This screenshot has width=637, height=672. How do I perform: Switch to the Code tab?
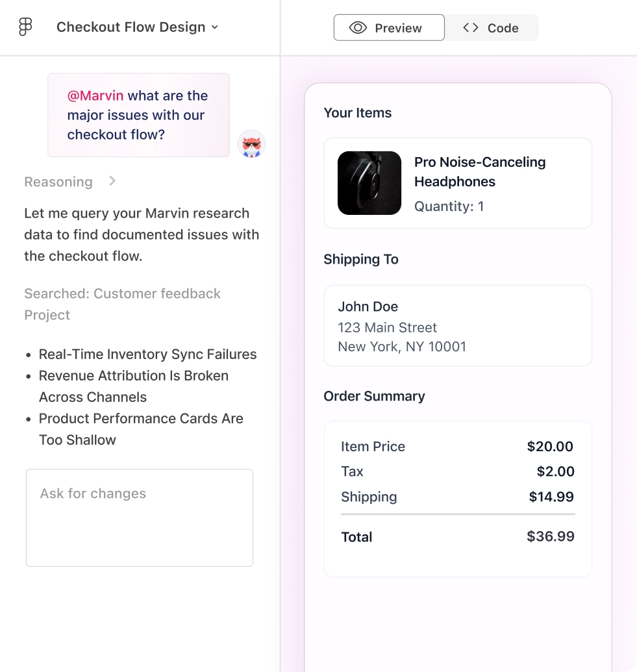click(x=492, y=28)
